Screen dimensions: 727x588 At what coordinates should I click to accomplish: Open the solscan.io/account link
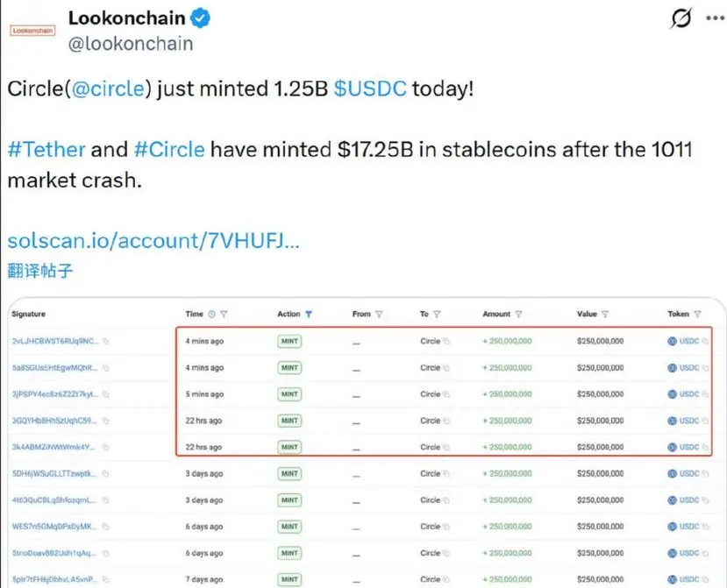click(153, 240)
